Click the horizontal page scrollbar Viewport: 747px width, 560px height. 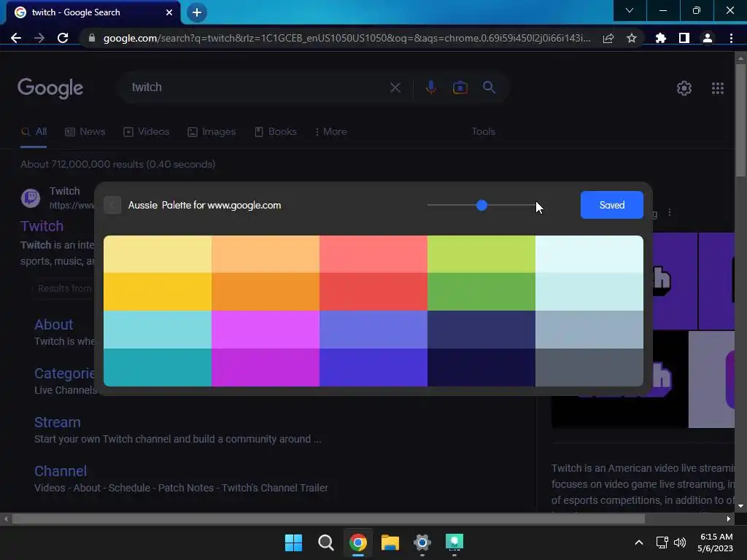[328, 518]
